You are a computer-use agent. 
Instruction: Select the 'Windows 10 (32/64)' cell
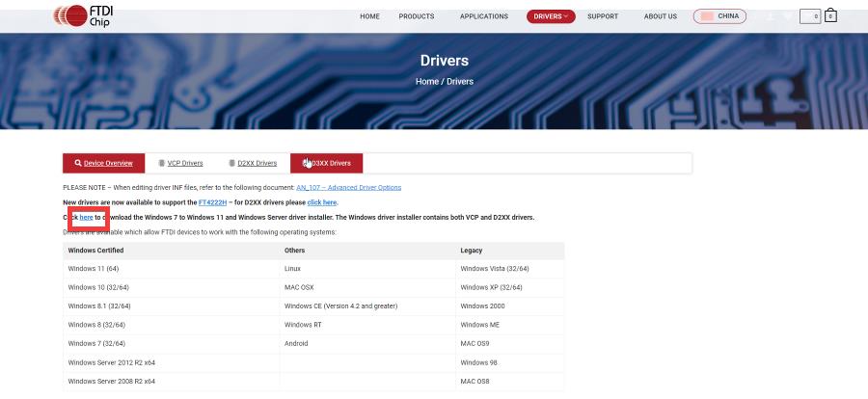[x=172, y=288]
